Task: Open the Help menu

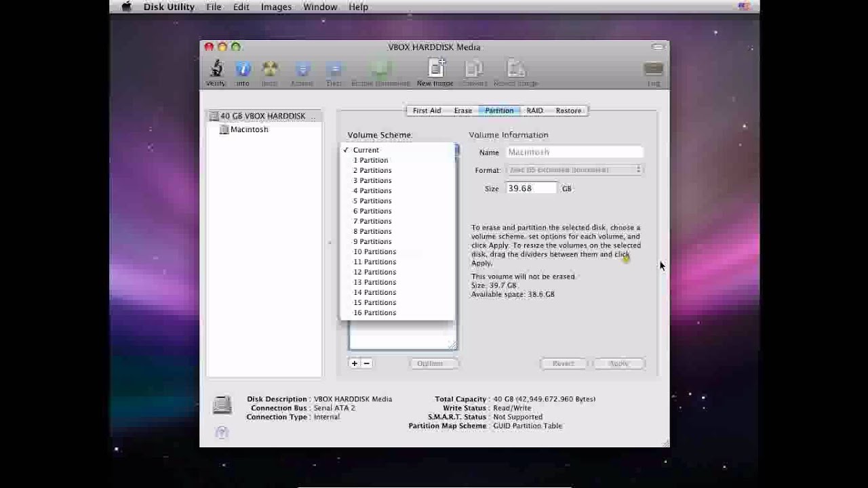Action: (358, 7)
